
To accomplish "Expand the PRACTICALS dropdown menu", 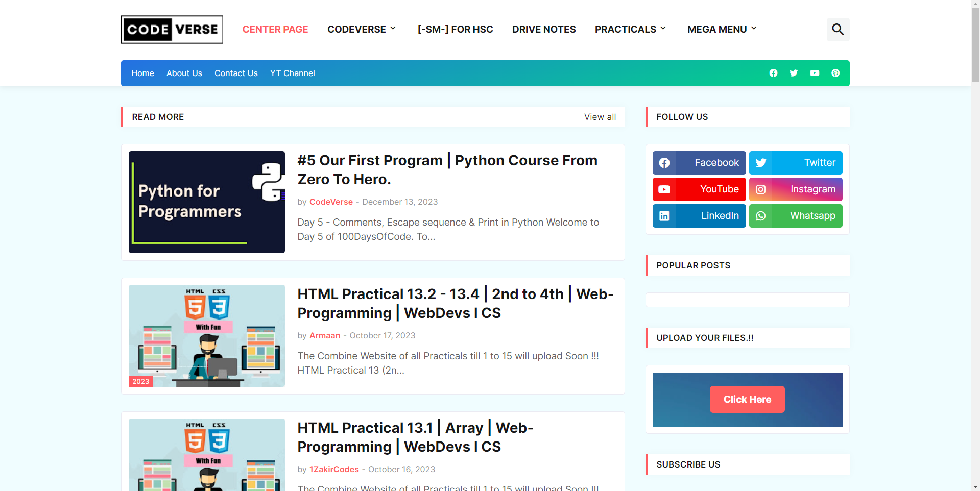I will pyautogui.click(x=630, y=29).
